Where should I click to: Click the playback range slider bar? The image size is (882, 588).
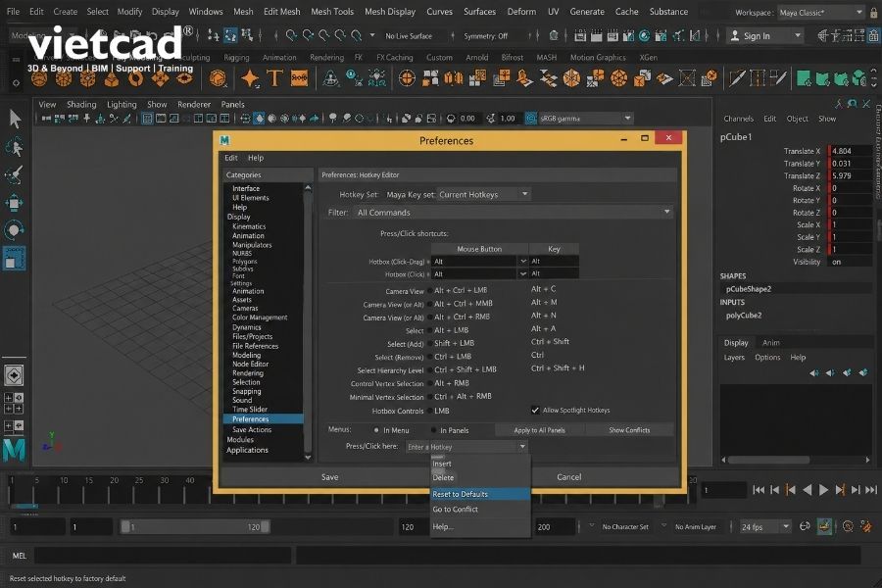tap(195, 526)
